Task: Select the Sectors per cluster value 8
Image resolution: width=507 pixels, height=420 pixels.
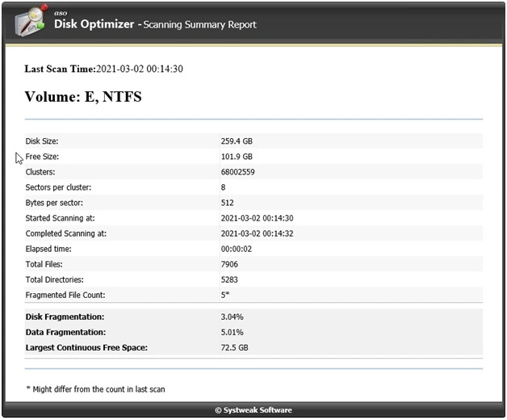Action: [223, 187]
